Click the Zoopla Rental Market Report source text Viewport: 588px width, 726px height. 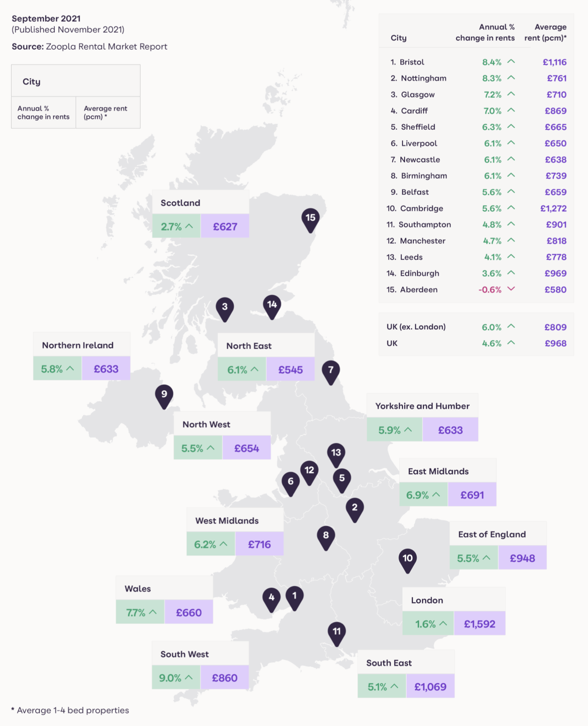click(x=106, y=46)
